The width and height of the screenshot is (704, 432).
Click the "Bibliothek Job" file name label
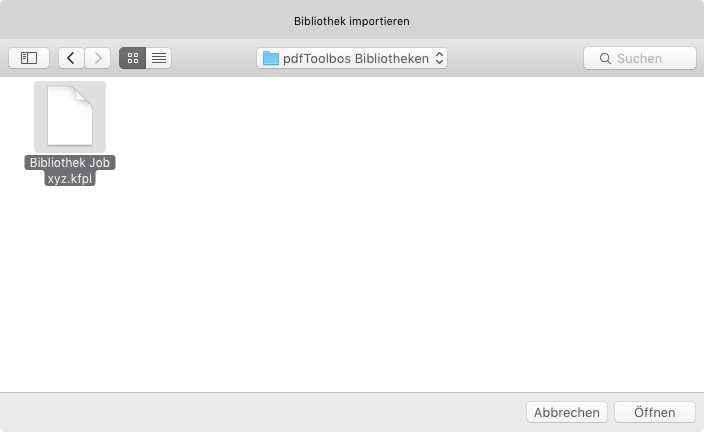point(70,163)
